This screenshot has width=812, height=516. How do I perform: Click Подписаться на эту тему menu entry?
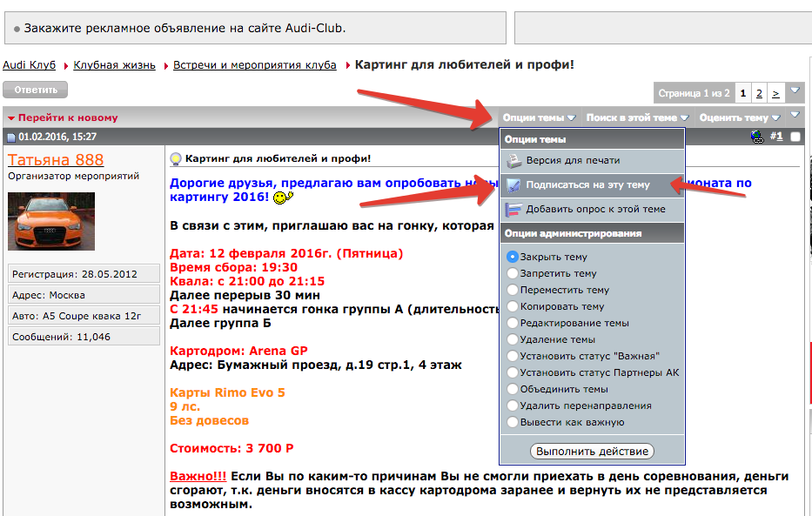point(592,185)
